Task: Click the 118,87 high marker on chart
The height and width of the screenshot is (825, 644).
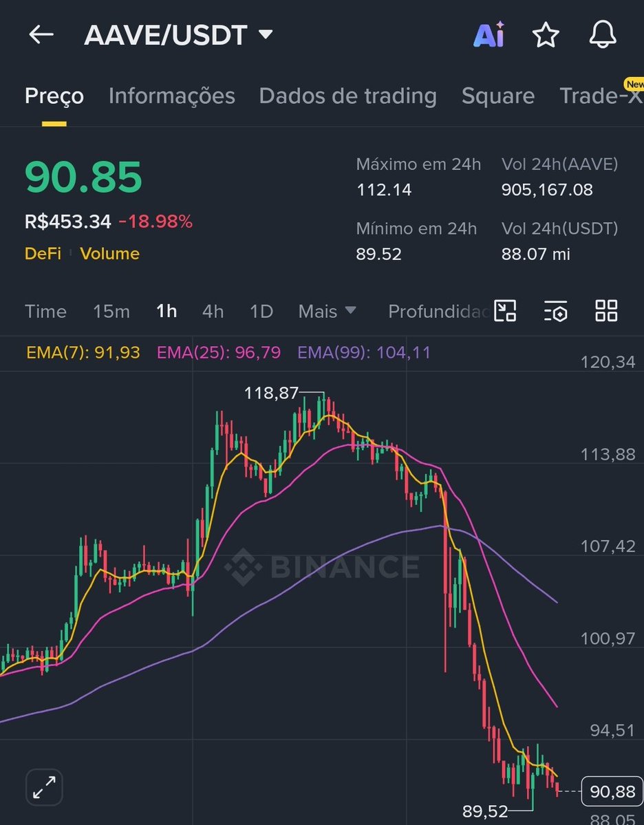Action: pos(271,392)
